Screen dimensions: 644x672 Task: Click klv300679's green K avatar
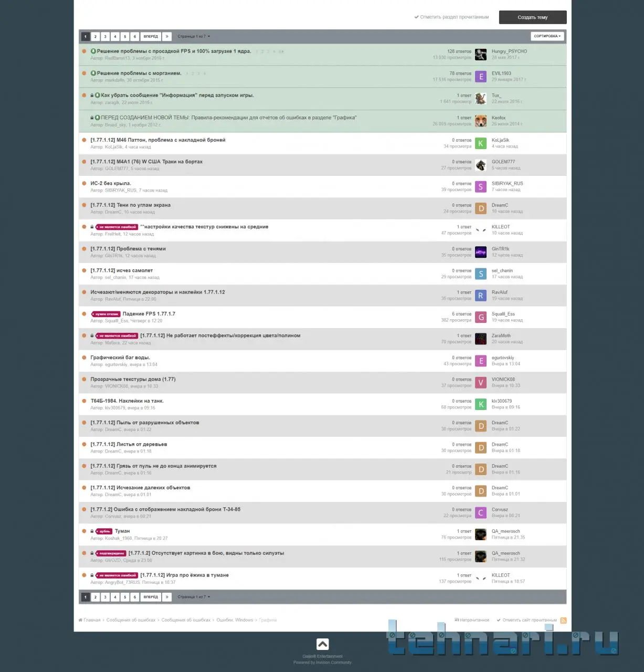tap(481, 404)
